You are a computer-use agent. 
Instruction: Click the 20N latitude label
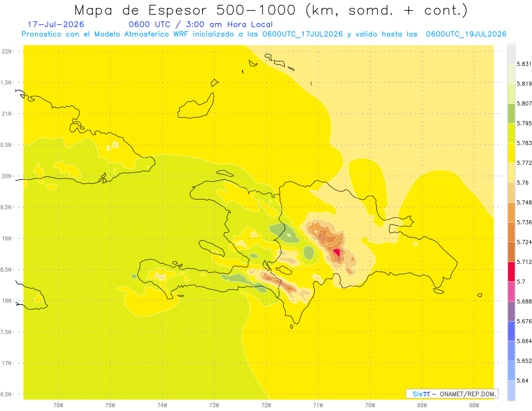click(7, 176)
